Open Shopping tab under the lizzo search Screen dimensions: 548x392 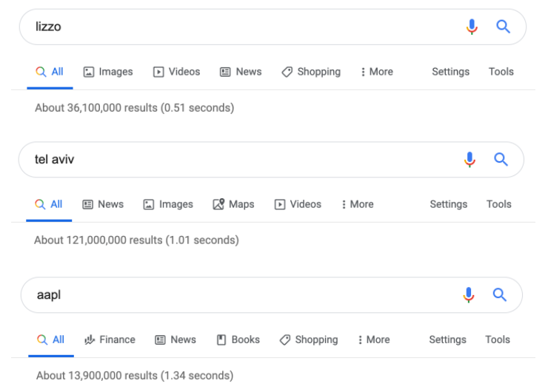pos(311,72)
